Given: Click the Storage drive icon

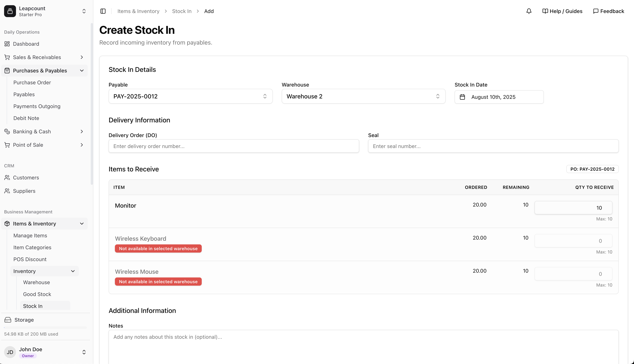Looking at the screenshot, I should pos(8,320).
